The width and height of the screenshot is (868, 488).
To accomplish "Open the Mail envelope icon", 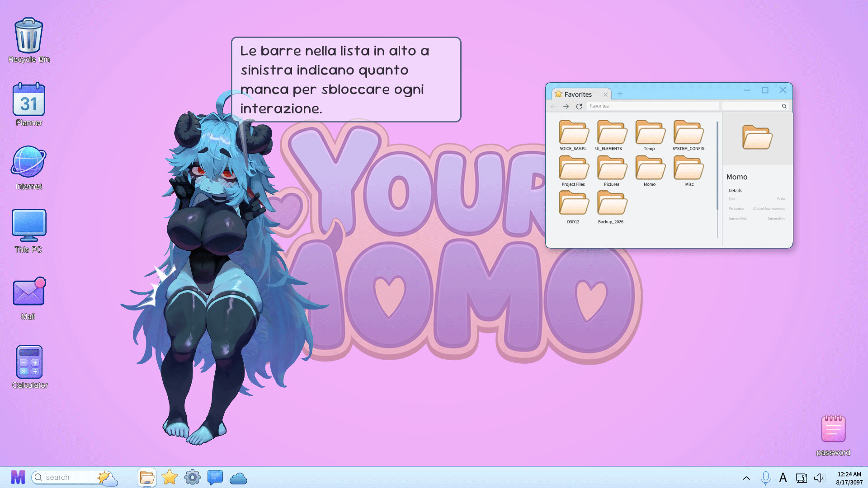I will (x=28, y=298).
